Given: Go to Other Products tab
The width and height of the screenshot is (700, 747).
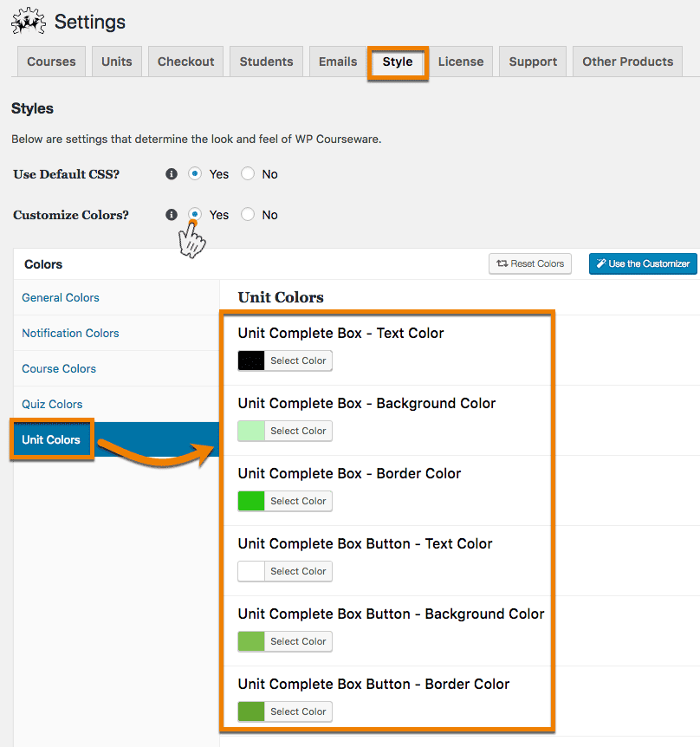Looking at the screenshot, I should click(627, 62).
